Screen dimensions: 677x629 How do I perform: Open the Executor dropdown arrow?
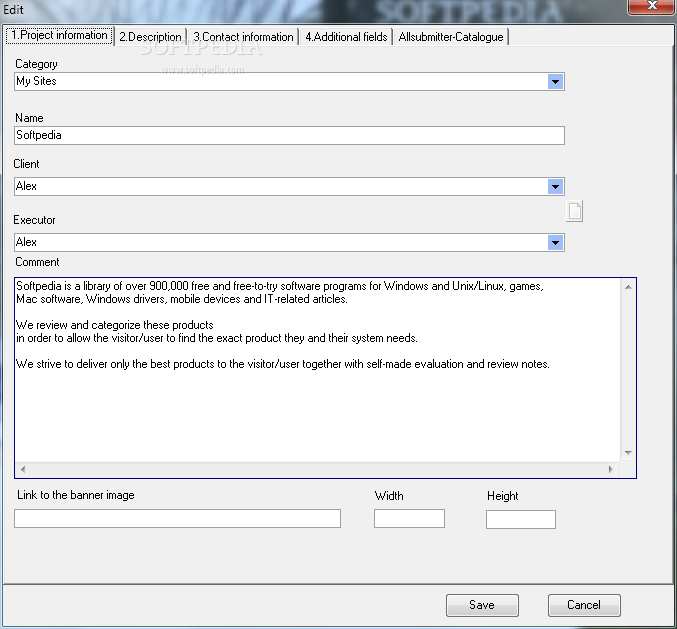click(x=555, y=243)
